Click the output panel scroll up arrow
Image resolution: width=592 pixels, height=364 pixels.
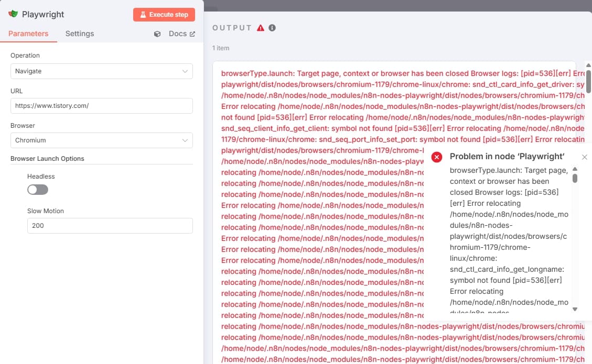(x=588, y=65)
